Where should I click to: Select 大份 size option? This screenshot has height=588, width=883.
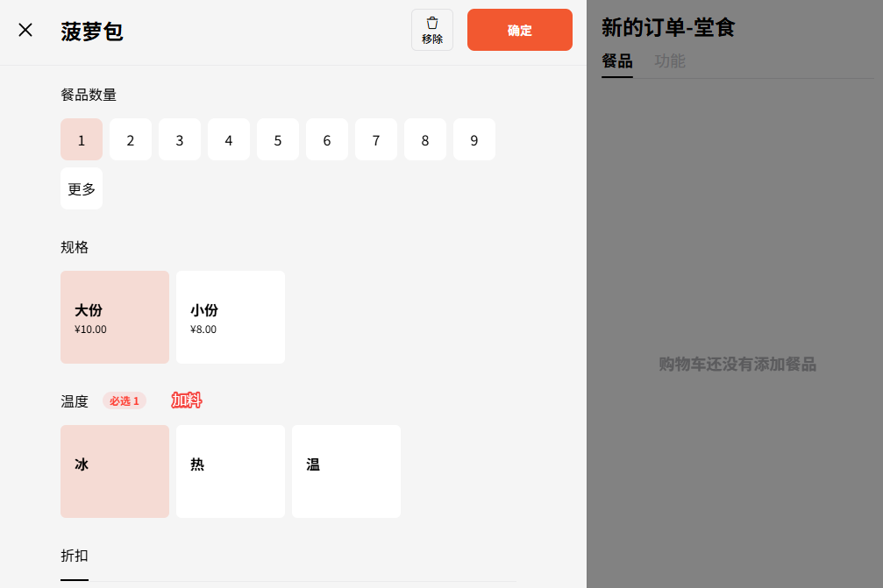click(x=115, y=317)
